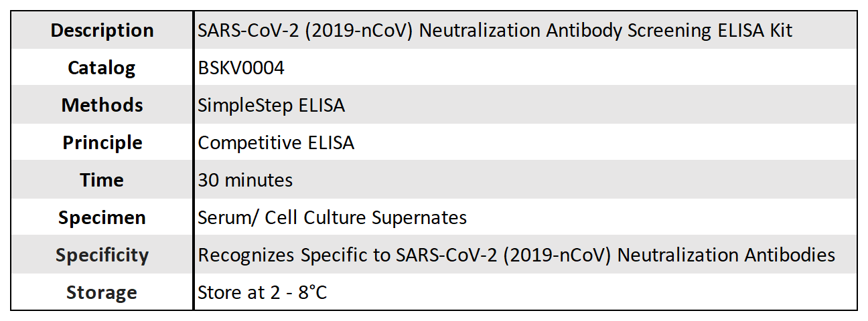868x321 pixels.
Task: Click the 'SimpleStep ELISA' text
Action: click(271, 106)
